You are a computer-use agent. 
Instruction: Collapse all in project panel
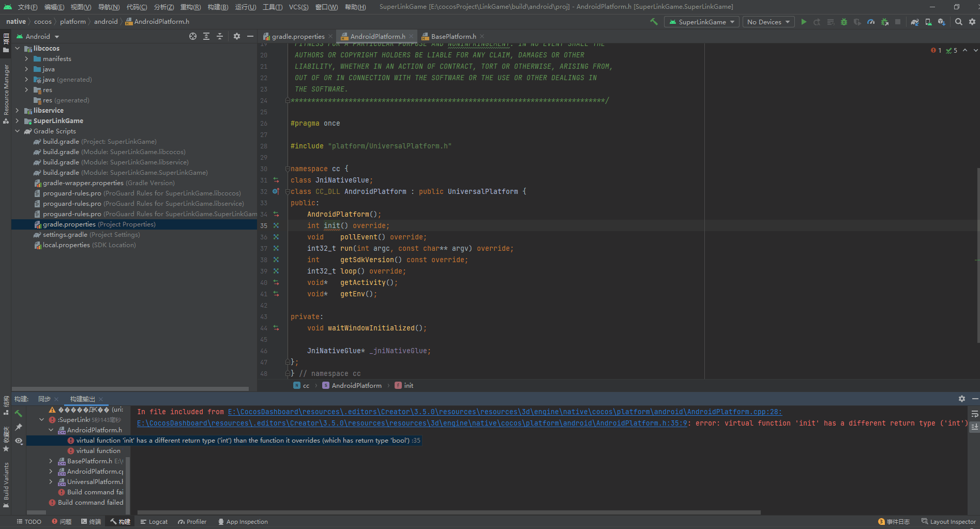(220, 36)
